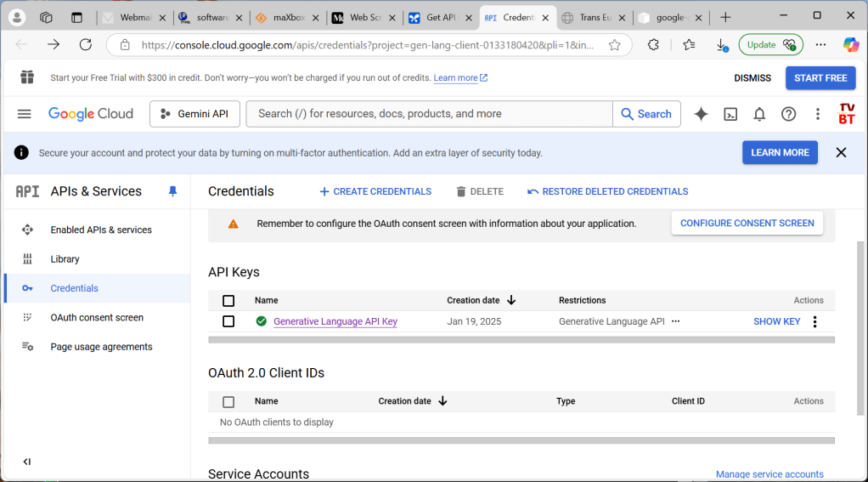The width and height of the screenshot is (868, 482).
Task: Collapse the left sidebar navigation panel
Action: (x=27, y=462)
